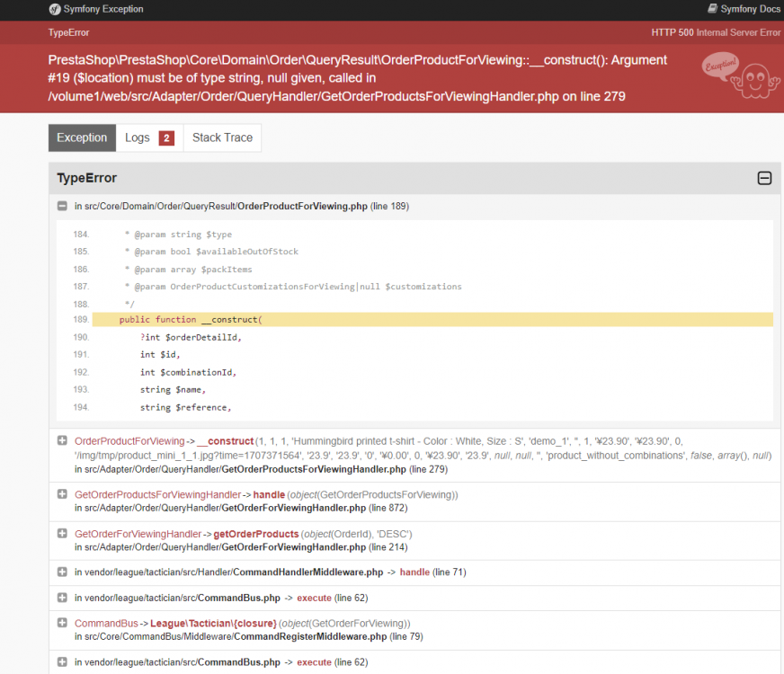784x674 pixels.
Task: Click CommandRegisterMiddleware.php (line 79) file link
Action: coord(310,636)
